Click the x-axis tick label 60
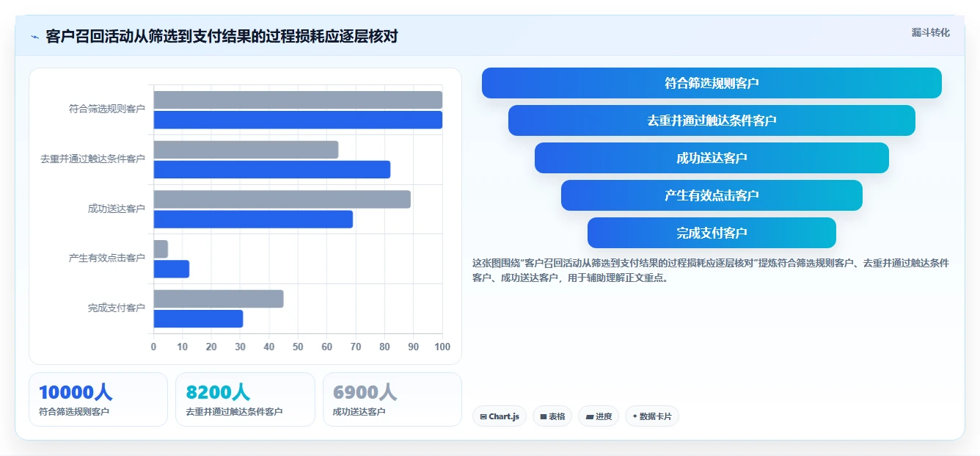The image size is (980, 456). click(326, 347)
